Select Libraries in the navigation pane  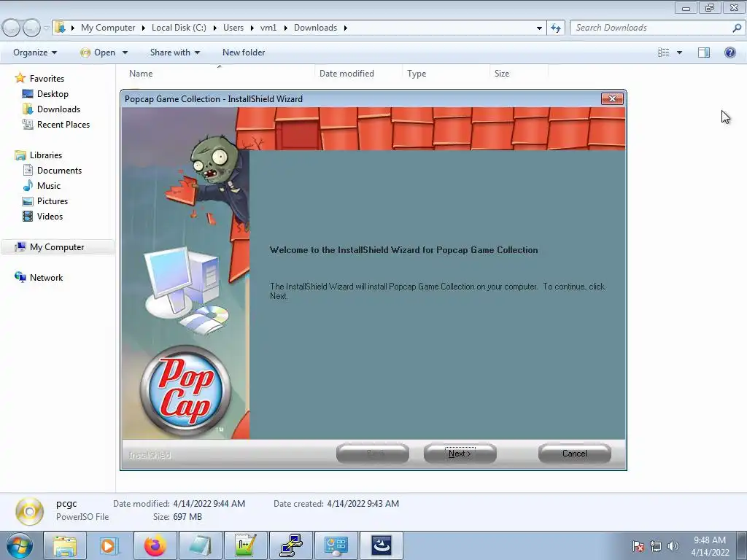point(46,155)
